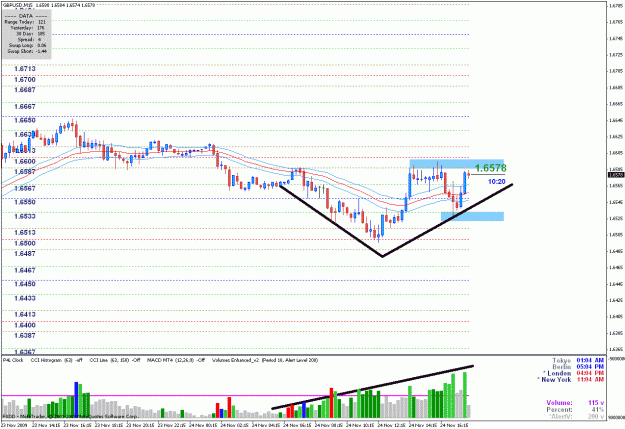This screenshot has width=625, height=429.
Task: Click the Range Today value in the DATA panel
Action: pyautogui.click(x=42, y=22)
